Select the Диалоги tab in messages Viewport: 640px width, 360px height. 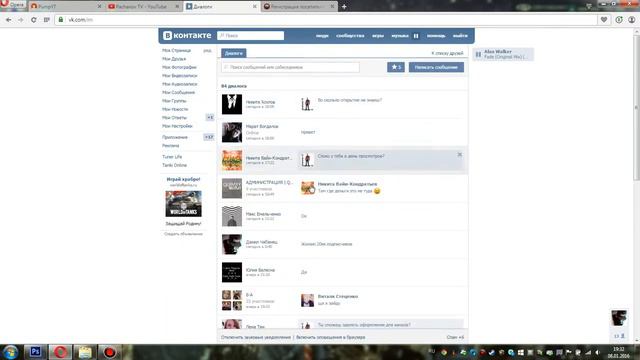point(233,53)
